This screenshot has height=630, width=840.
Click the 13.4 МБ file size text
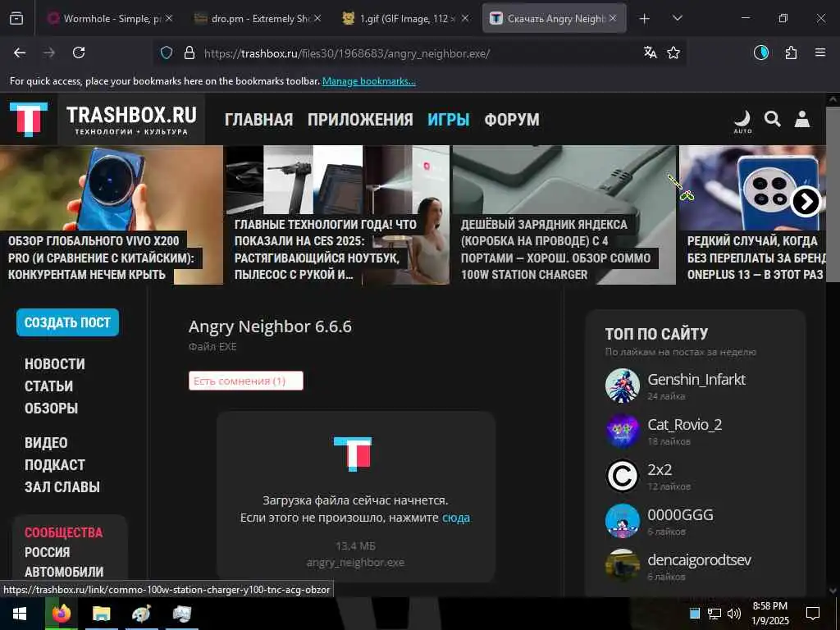tap(355, 546)
